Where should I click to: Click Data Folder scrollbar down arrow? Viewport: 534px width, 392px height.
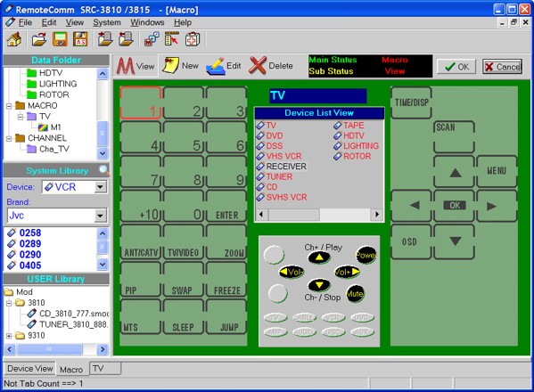coord(103,153)
